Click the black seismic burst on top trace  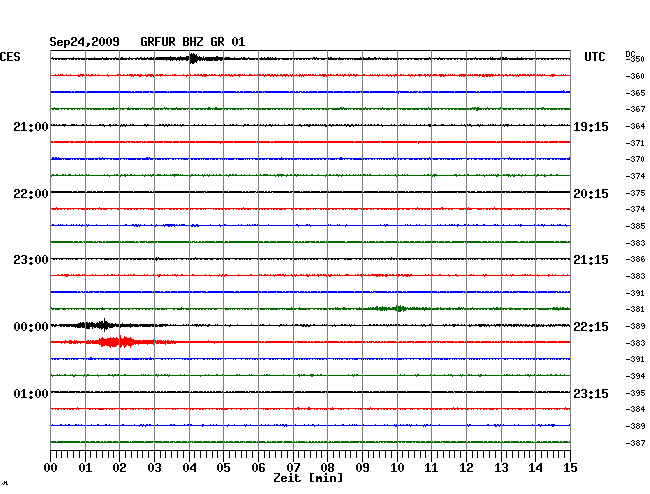[x=193, y=58]
